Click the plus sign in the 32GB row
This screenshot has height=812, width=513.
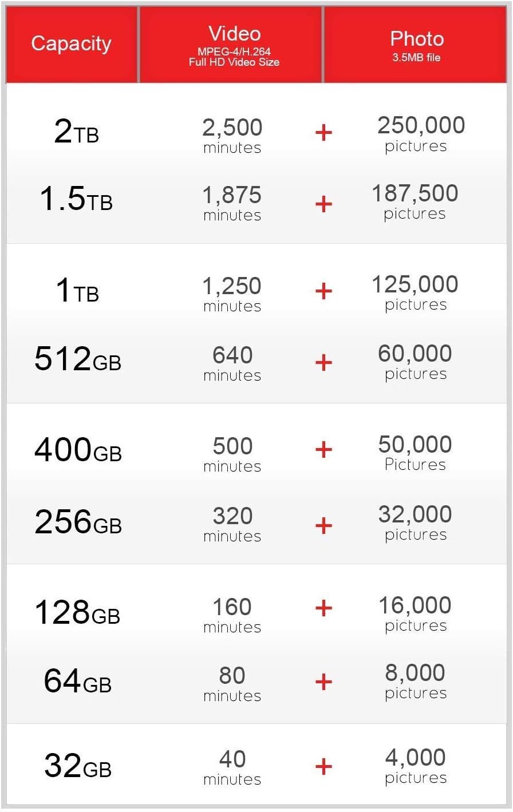click(323, 767)
